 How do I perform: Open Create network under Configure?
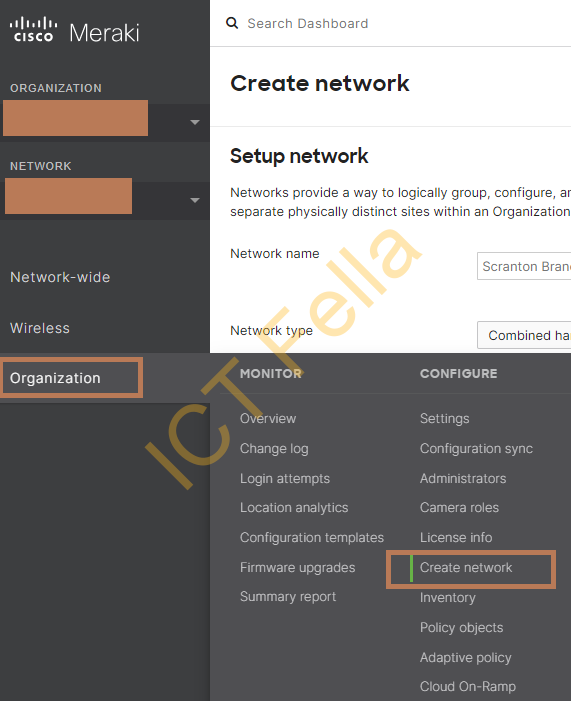466,567
